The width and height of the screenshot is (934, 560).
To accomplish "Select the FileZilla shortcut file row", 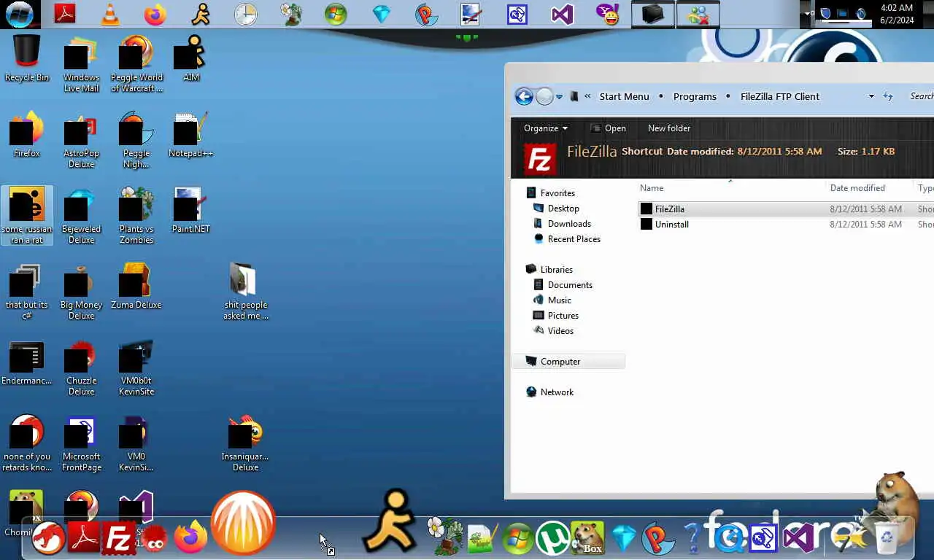I will click(x=785, y=209).
